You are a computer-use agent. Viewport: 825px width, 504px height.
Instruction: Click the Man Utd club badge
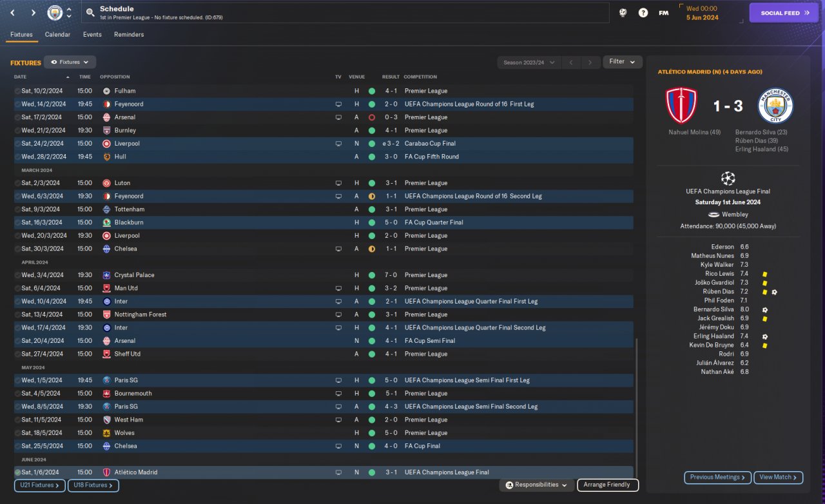(106, 288)
